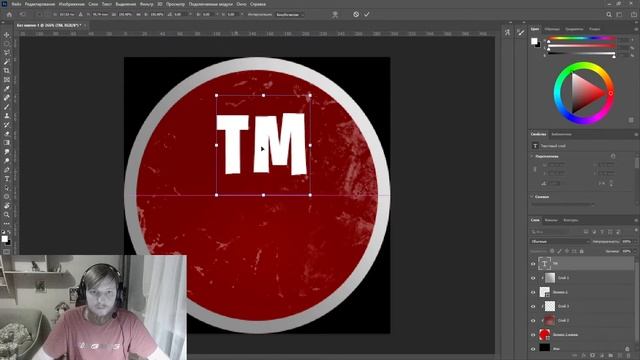Switch to the Библиотеки tab
The image size is (640, 360).
(x=562, y=134)
